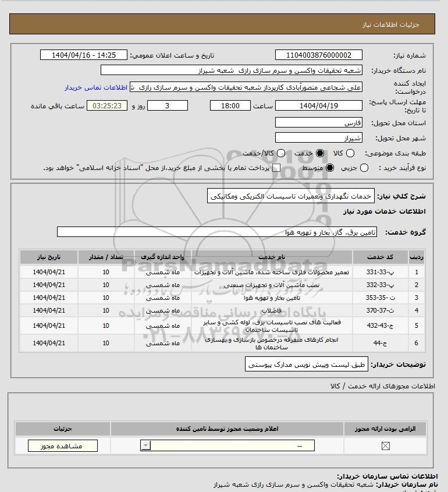Click the جزئیات اطلاعات نیاز page title

coord(390,24)
